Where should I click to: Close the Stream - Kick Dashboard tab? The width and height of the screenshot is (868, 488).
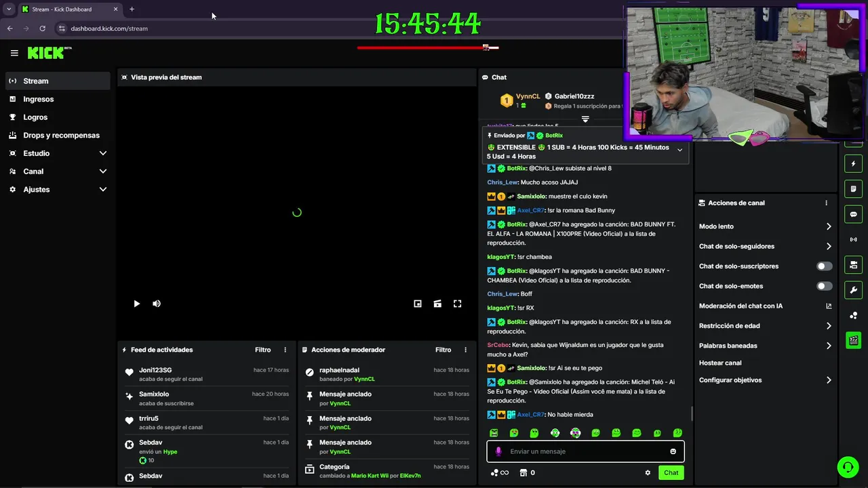115,9
